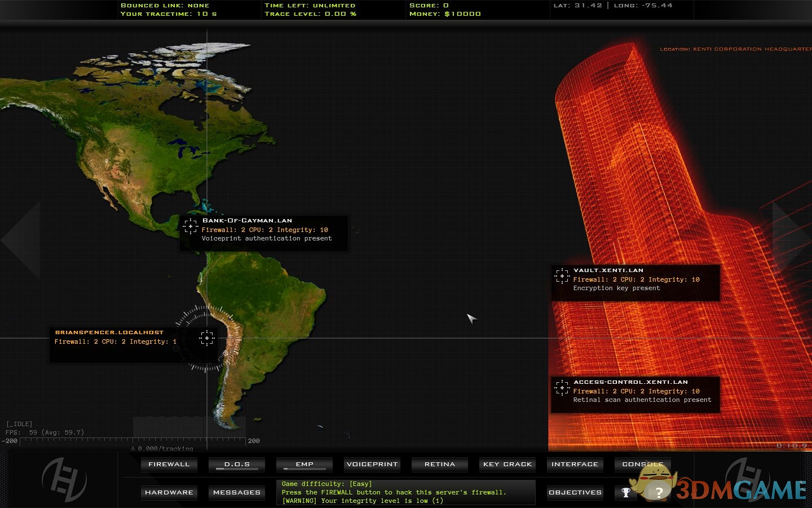Click the left map navigation arrow
The height and width of the screenshot is (508, 812).
(x=21, y=240)
